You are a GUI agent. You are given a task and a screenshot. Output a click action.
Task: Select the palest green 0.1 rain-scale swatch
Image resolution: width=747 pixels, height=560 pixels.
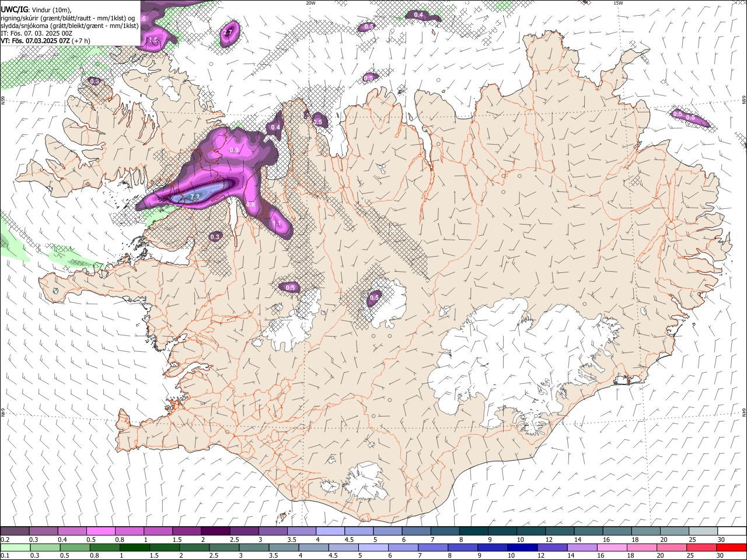coord(15,548)
